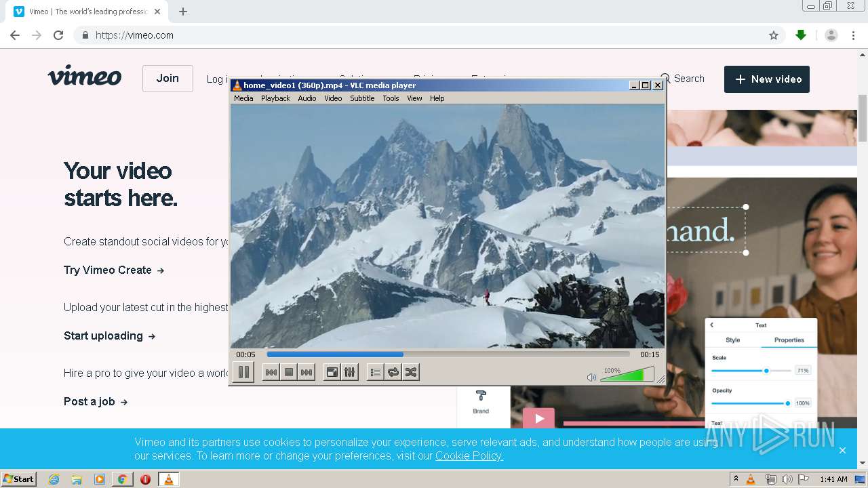
Task: Click VLC next media button
Action: pyautogui.click(x=307, y=372)
